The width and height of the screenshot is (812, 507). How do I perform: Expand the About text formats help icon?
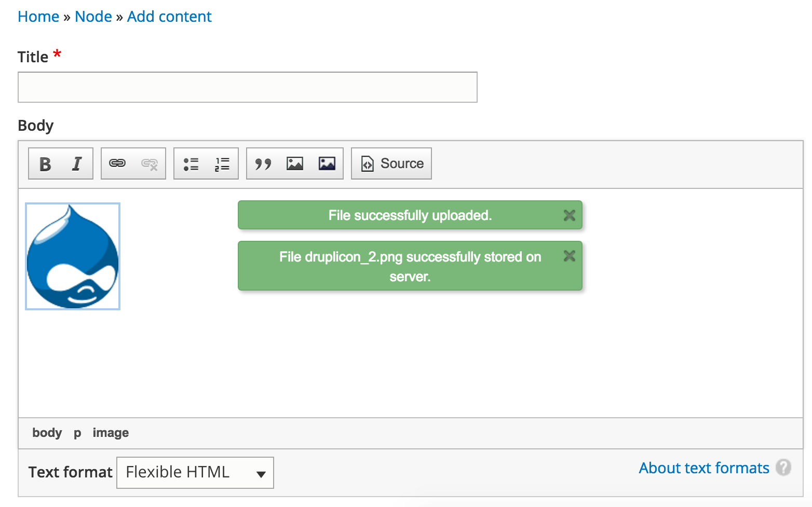[784, 468]
